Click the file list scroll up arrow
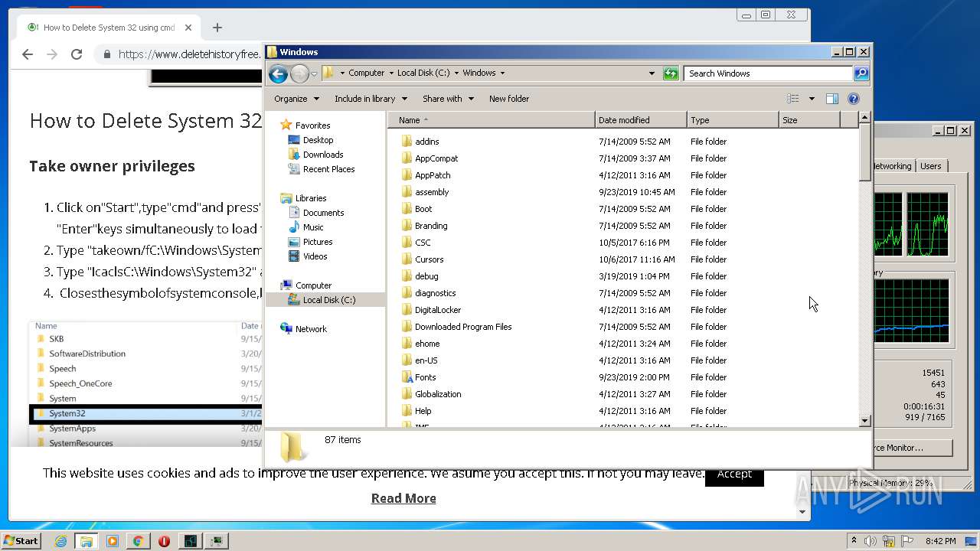Image resolution: width=980 pixels, height=551 pixels. click(x=864, y=118)
